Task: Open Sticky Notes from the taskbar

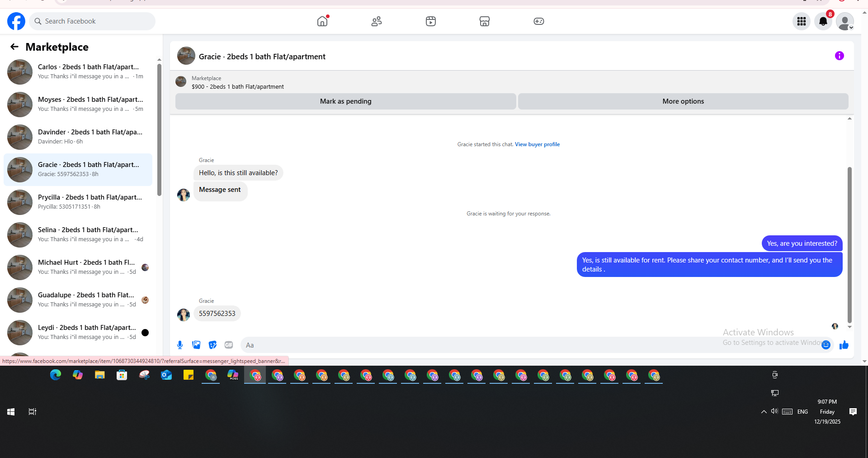Action: (x=189, y=375)
